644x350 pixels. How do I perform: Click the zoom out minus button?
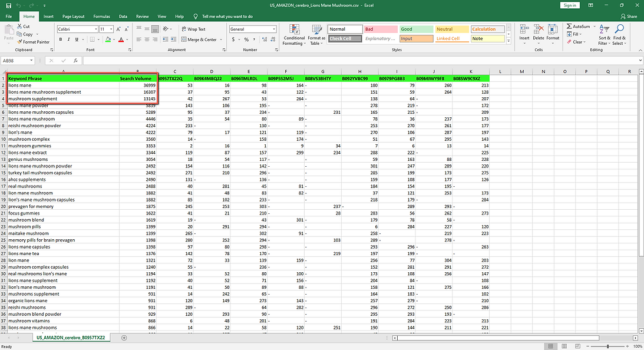tap(588, 346)
